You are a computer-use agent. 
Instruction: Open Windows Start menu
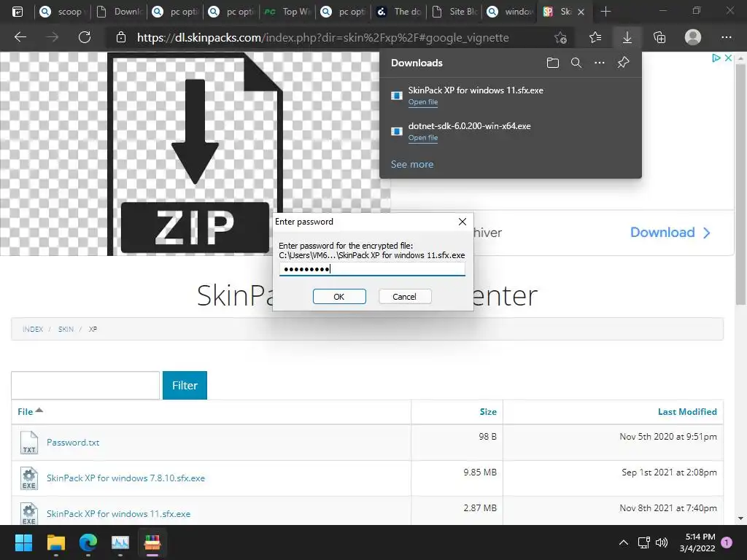click(23, 542)
